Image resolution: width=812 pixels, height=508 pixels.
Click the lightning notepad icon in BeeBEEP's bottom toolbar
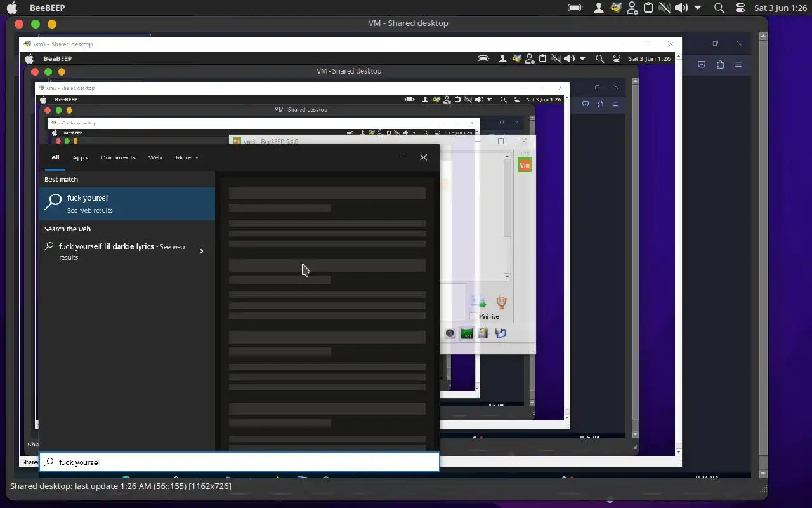(x=483, y=333)
